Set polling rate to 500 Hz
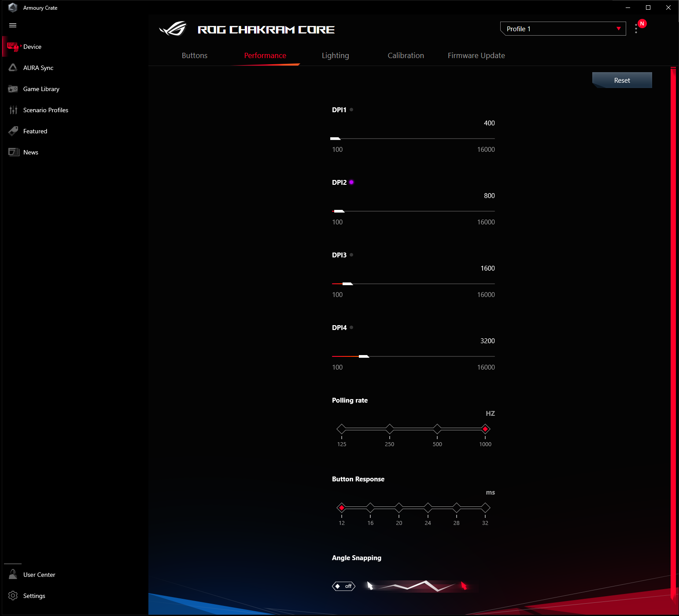This screenshot has height=616, width=679. click(437, 429)
